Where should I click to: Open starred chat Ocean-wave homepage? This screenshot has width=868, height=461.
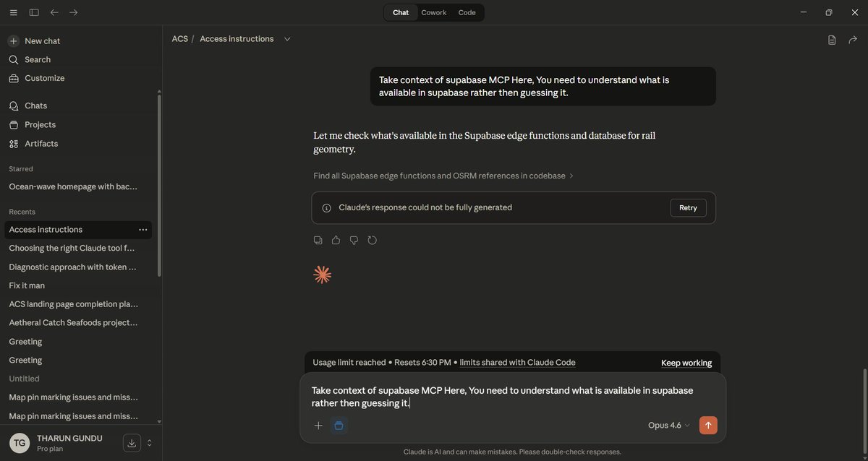(73, 186)
